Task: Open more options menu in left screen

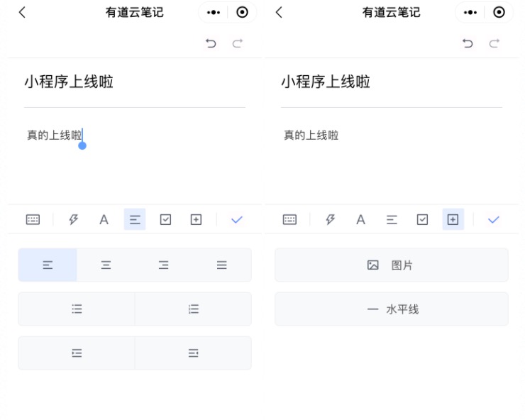Action: click(x=214, y=13)
